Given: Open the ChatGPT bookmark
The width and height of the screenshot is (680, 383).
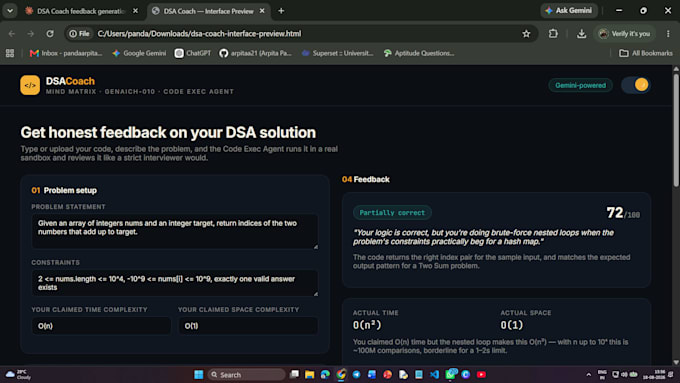Looking at the screenshot, I should click(x=193, y=53).
